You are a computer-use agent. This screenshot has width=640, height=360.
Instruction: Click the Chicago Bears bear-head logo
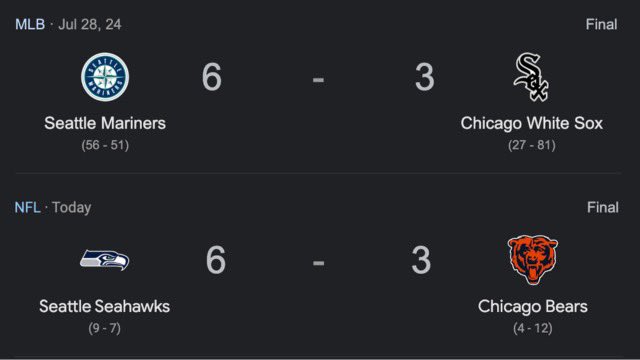coord(533,260)
